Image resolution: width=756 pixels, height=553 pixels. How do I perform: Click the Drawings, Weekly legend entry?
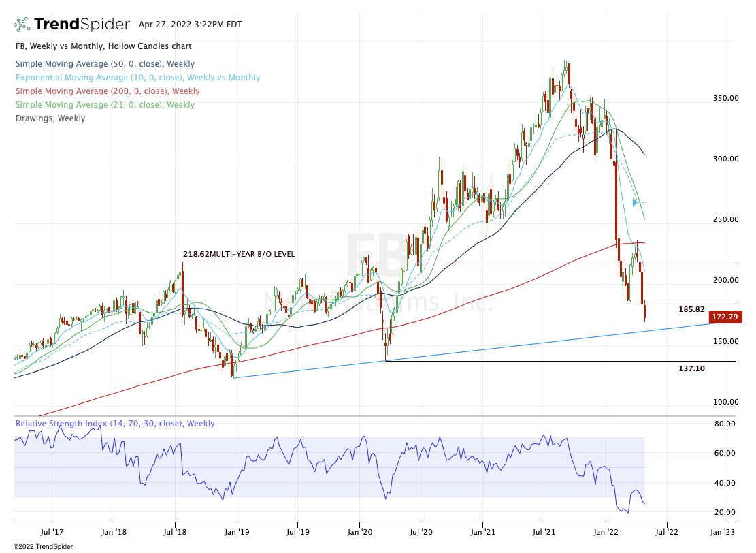50,118
